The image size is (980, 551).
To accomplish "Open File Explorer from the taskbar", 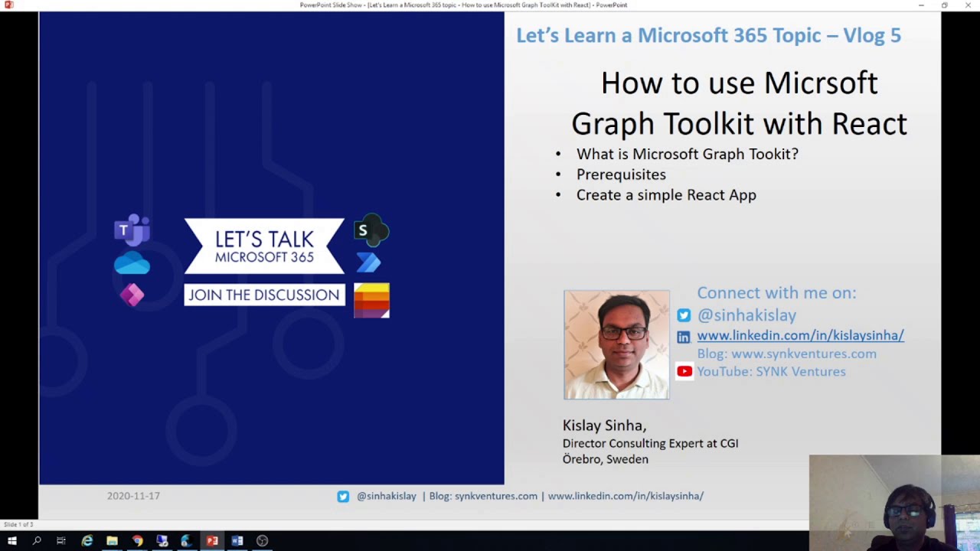I will 112,541.
